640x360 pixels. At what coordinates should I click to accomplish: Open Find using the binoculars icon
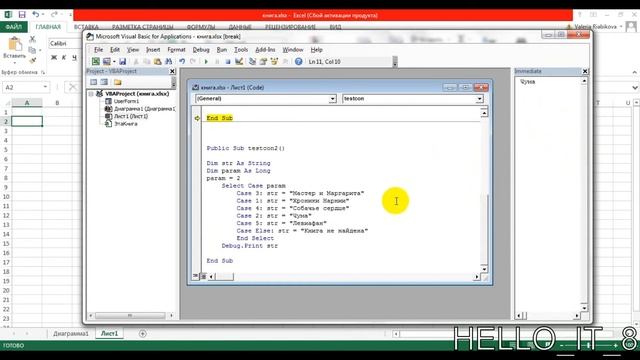point(169,62)
